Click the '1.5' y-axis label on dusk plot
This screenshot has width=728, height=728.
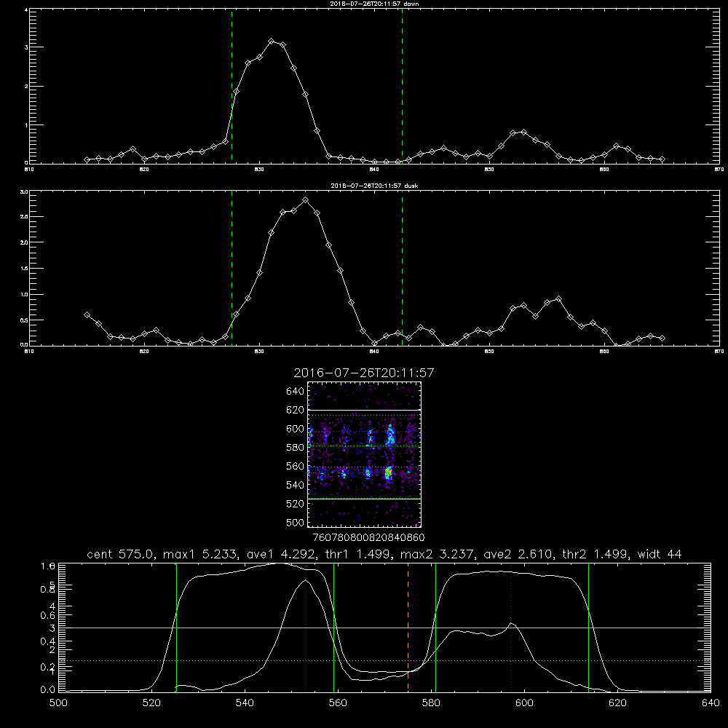(24, 269)
